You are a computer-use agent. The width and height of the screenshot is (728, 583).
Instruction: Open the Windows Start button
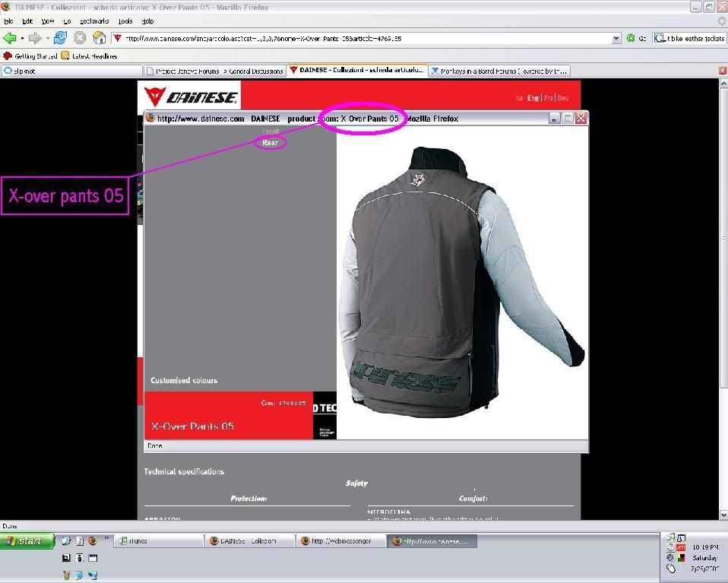click(x=27, y=540)
